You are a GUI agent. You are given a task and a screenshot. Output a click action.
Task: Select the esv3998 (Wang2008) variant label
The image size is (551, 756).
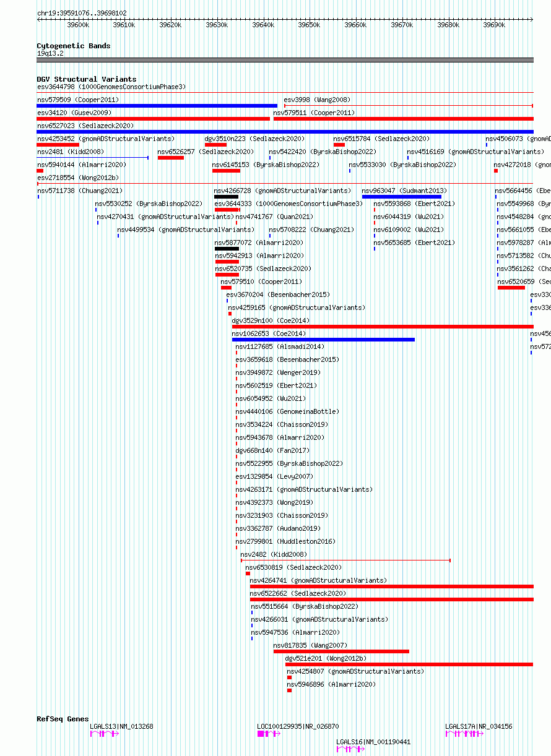pyautogui.click(x=316, y=100)
